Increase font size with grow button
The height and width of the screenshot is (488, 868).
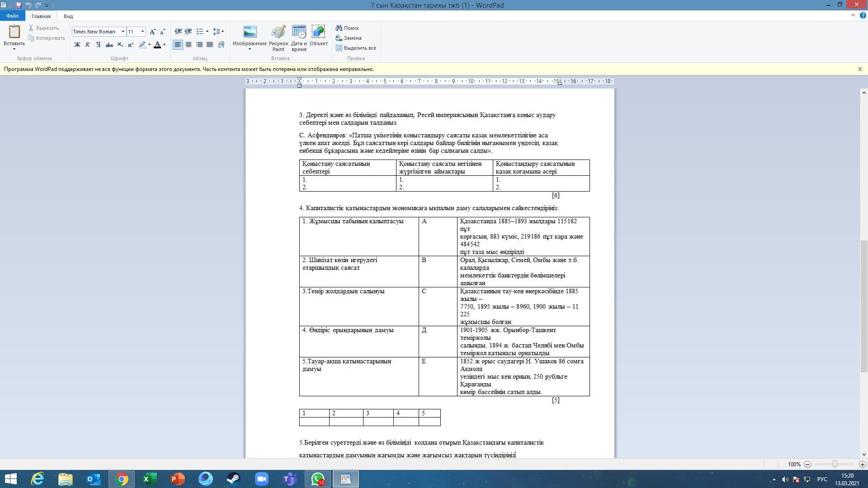[153, 32]
